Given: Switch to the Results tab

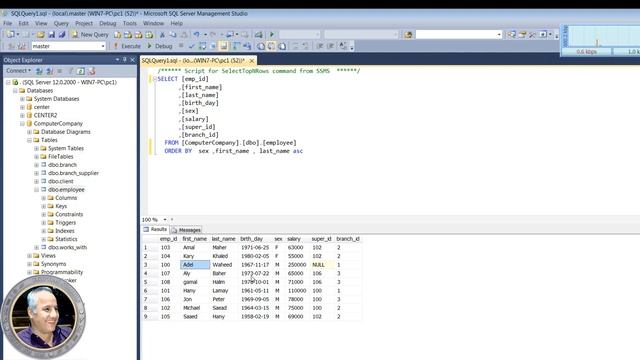Looking at the screenshot, I should tap(155, 229).
